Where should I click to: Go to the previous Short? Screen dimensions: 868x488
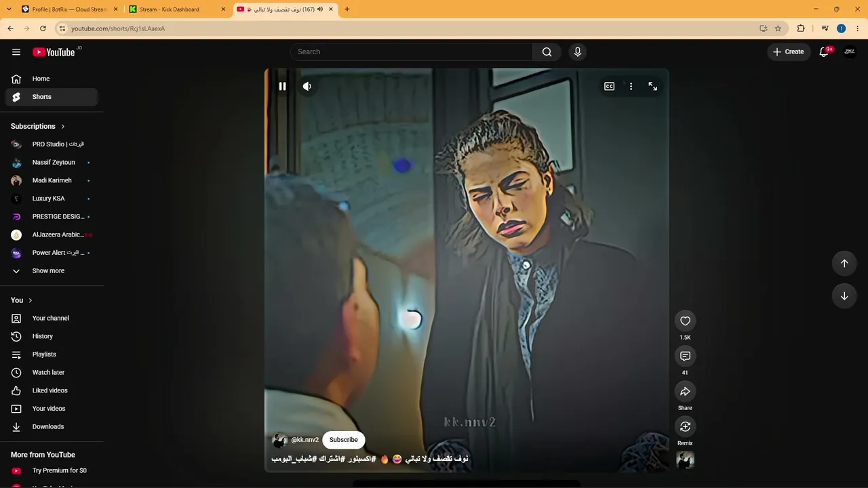(844, 264)
